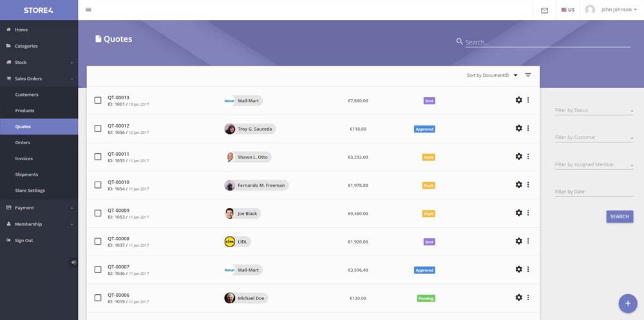
Task: Click the Filter by Date field
Action: 594,192
